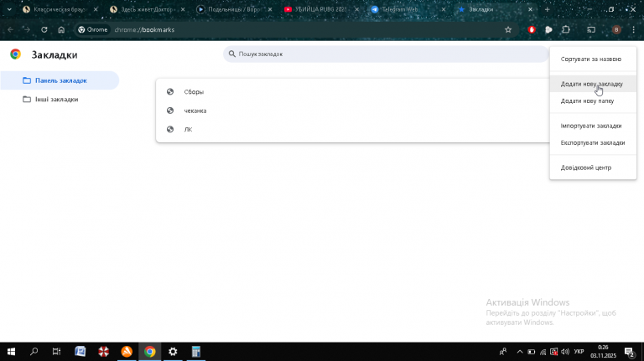The width and height of the screenshot is (644, 361).
Task: Choose Додати нову закладку
Action: pyautogui.click(x=593, y=84)
